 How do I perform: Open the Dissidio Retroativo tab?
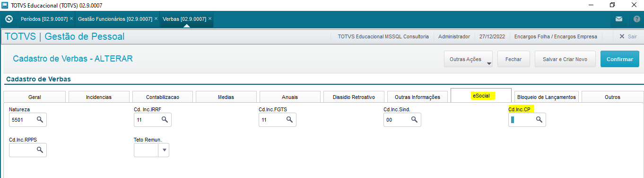point(354,97)
